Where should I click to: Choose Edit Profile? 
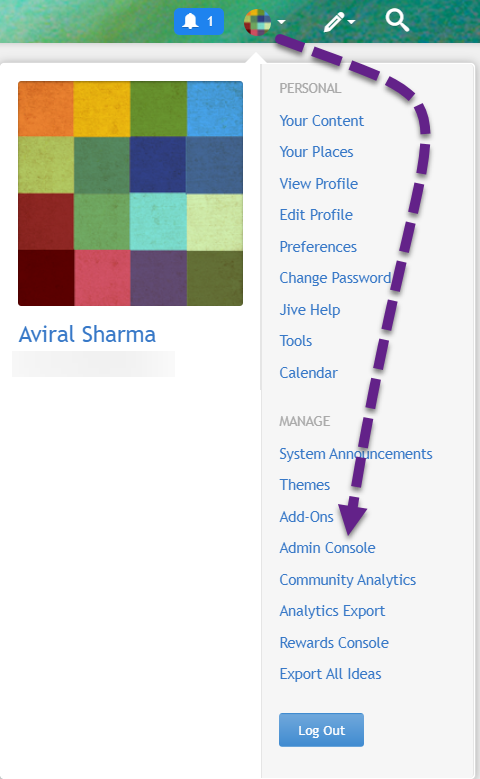(316, 215)
